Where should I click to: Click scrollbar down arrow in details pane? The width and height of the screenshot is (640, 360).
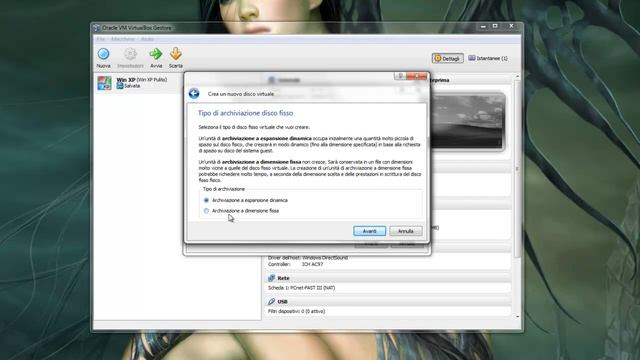[x=518, y=317]
